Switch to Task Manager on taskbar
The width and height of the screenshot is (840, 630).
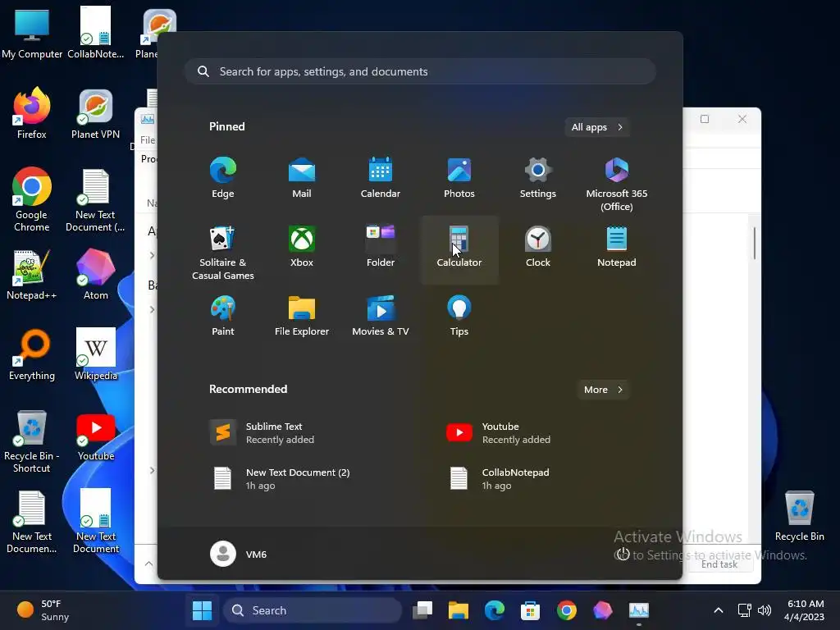[638, 610]
